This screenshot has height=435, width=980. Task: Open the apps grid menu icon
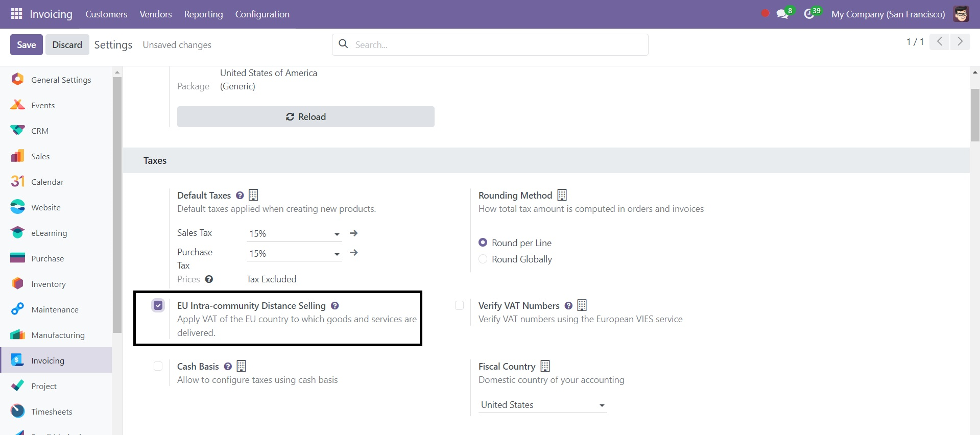click(16, 14)
